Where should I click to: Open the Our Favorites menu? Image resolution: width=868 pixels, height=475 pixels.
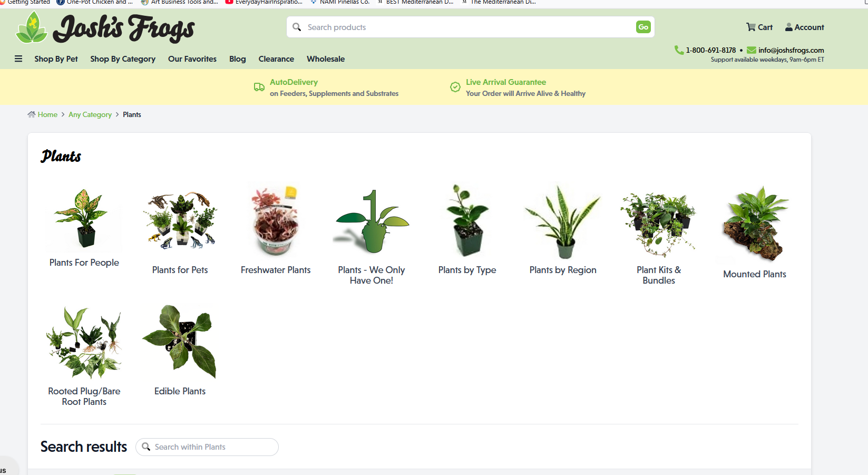[x=192, y=59]
